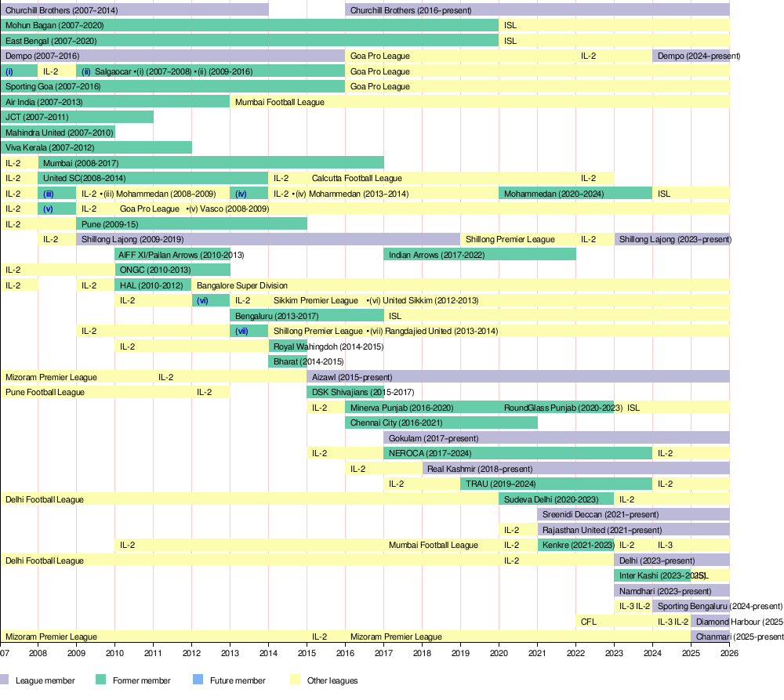Click the Gokulam (2017-present) timeline bar
The height and width of the screenshot is (700, 784).
(x=557, y=438)
